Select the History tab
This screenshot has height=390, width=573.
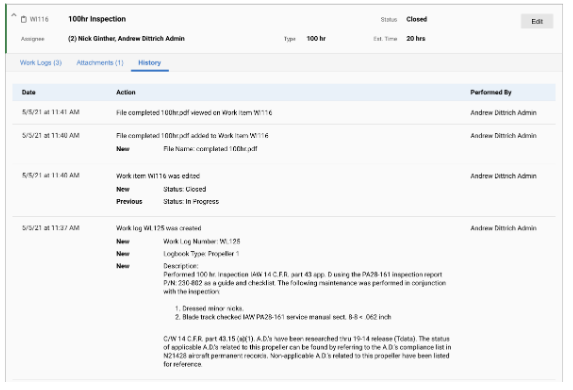tap(149, 63)
